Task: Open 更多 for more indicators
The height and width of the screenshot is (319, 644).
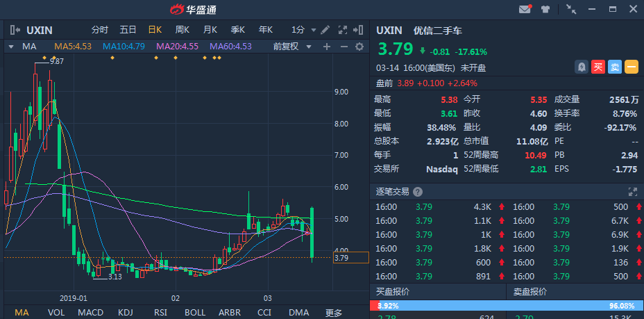Action: (x=334, y=313)
